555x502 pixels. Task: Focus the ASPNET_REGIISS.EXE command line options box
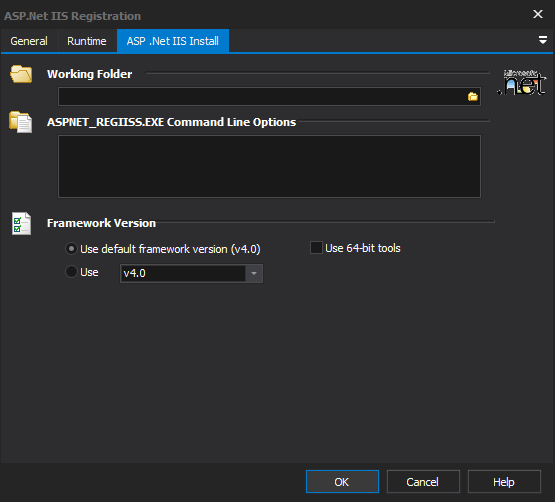tap(269, 166)
